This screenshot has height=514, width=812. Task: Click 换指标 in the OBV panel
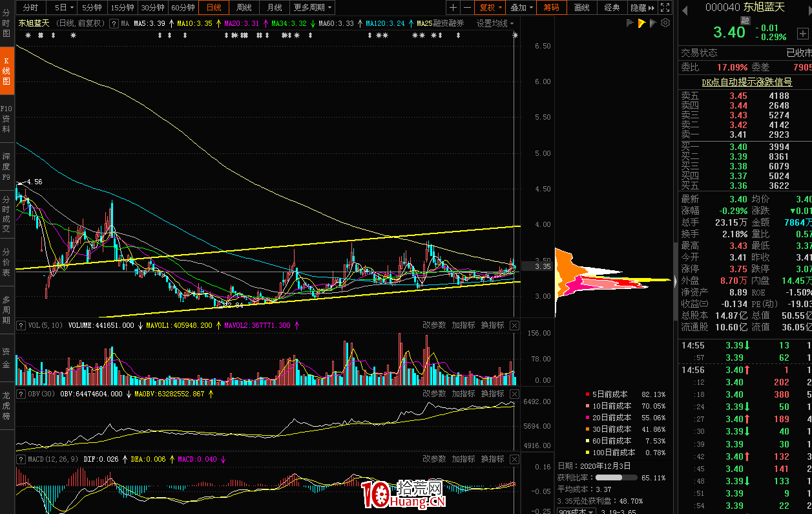pyautogui.click(x=492, y=394)
